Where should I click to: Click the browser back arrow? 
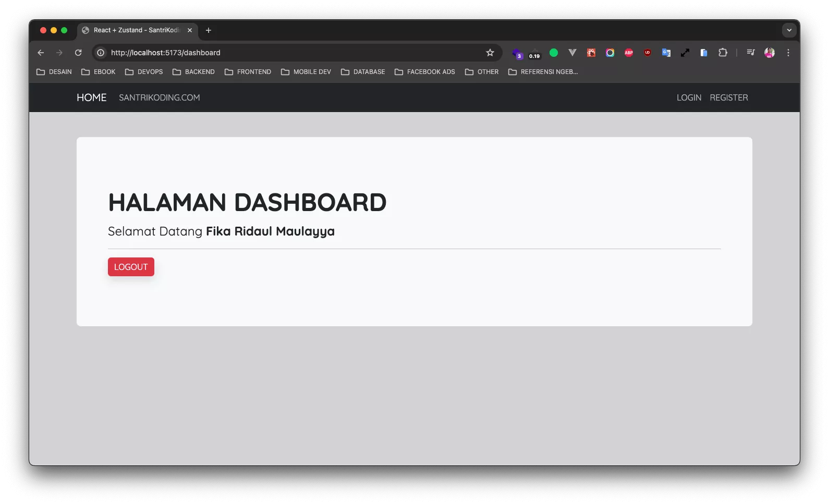click(x=41, y=53)
